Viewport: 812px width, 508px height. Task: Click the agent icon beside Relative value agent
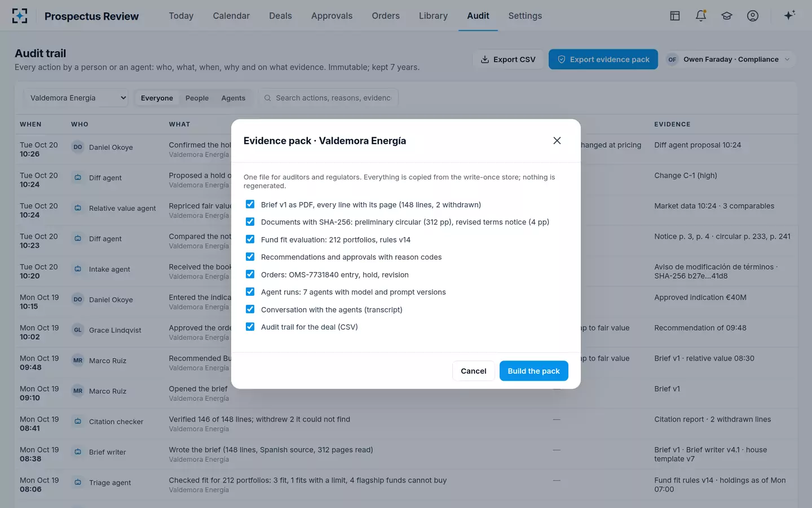78,208
